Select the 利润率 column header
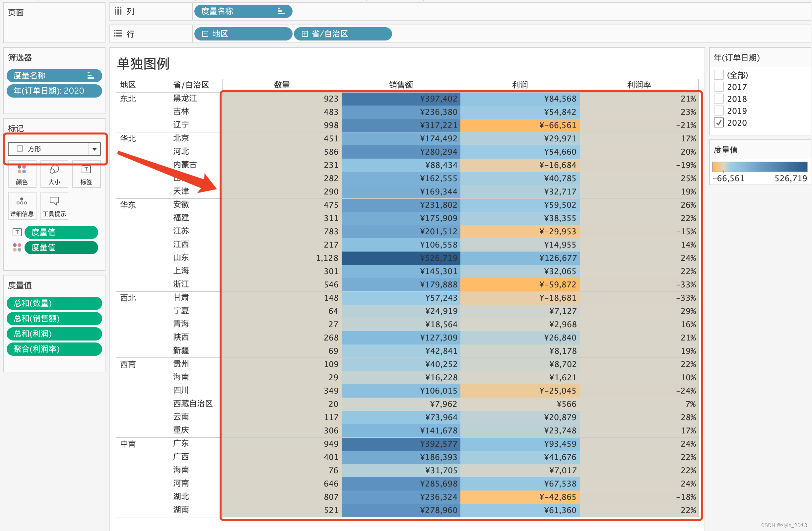Image resolution: width=812 pixels, height=531 pixels. [x=639, y=85]
